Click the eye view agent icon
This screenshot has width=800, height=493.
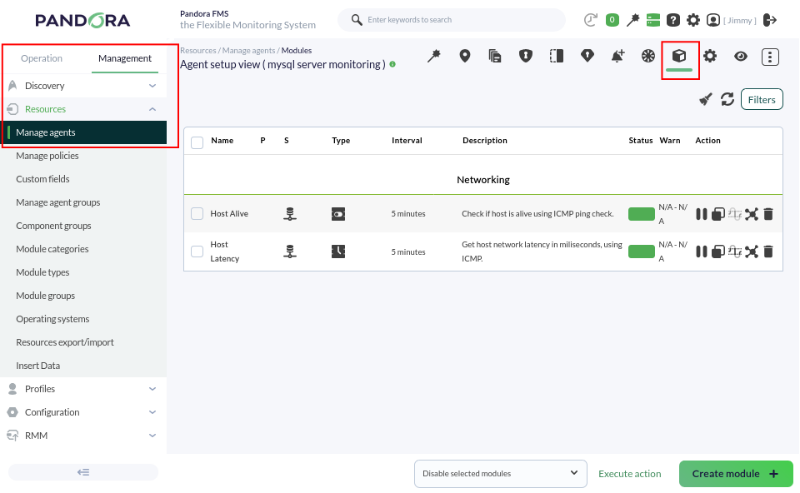pos(740,56)
